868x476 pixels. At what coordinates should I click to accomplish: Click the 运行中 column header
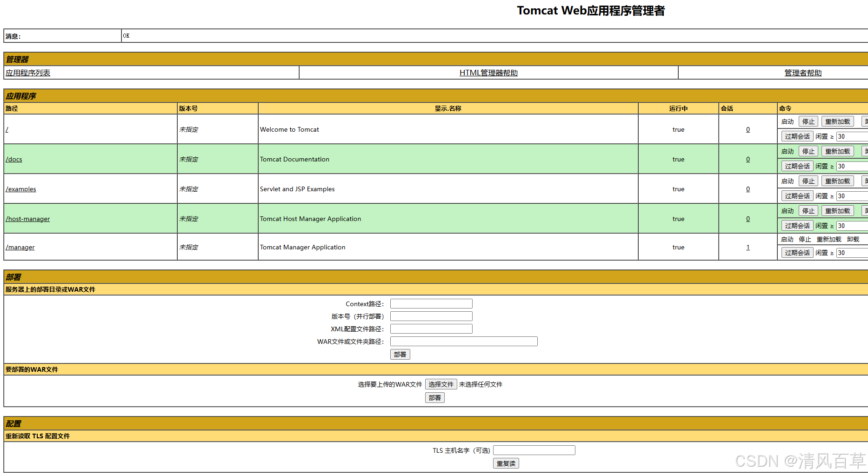point(678,108)
